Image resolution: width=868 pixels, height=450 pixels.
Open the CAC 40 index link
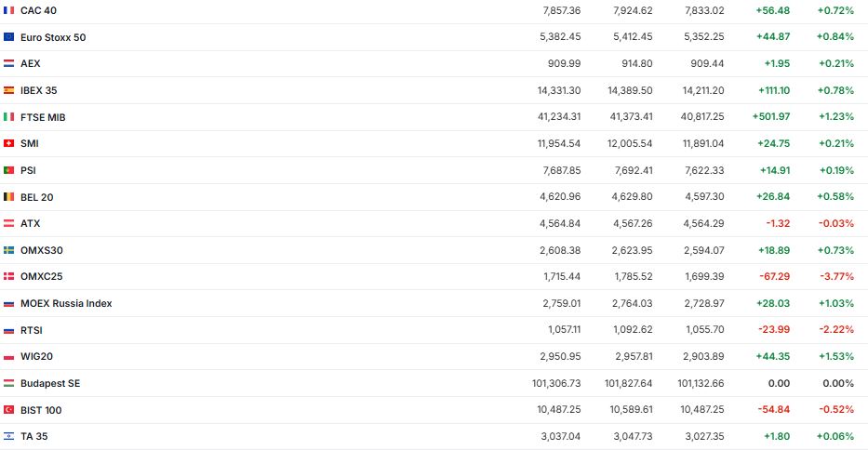click(x=36, y=10)
